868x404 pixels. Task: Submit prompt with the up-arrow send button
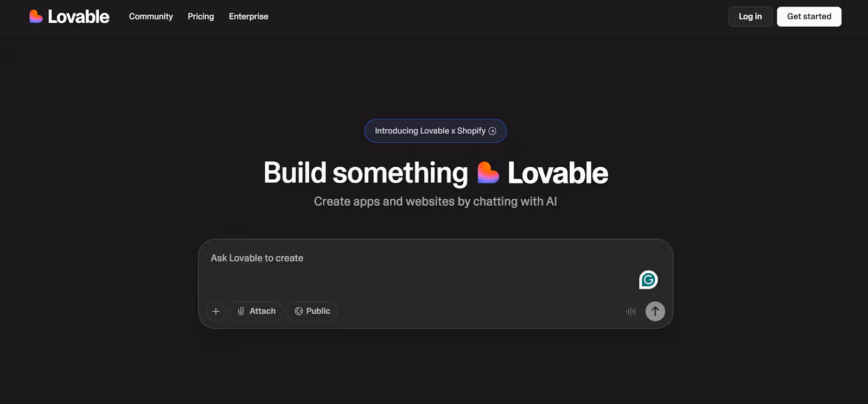655,311
